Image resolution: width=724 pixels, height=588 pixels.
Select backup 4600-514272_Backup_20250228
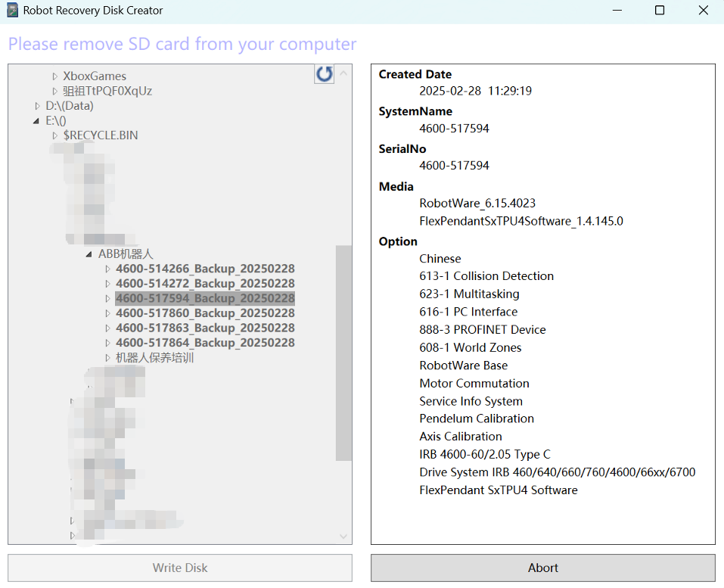point(205,284)
